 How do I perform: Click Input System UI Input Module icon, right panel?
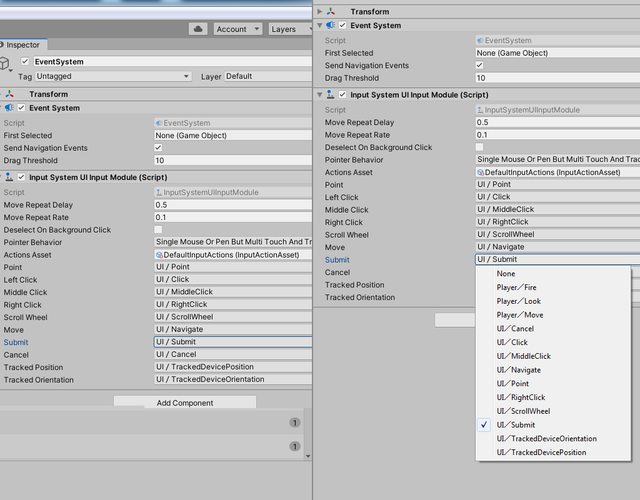click(x=331, y=95)
